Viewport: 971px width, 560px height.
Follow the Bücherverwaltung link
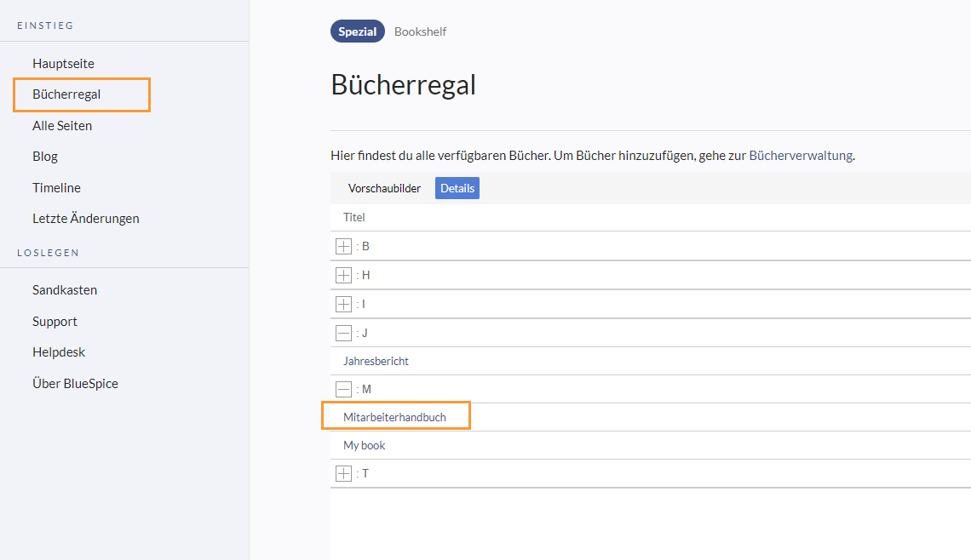pos(801,155)
